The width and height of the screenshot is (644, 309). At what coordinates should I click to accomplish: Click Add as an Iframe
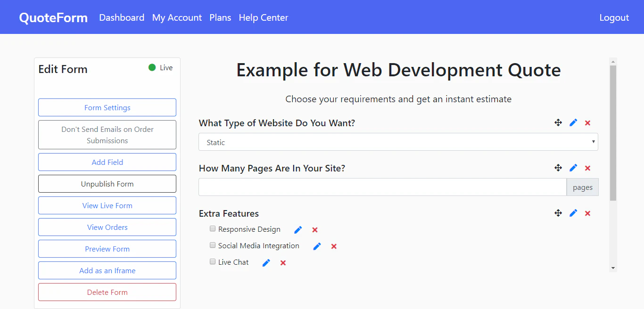pyautogui.click(x=107, y=270)
